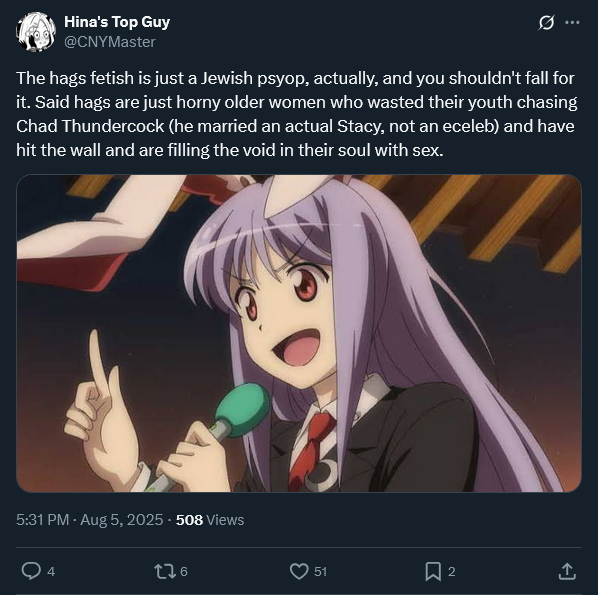Click the reply count 4
The width and height of the screenshot is (598, 595).
coord(51,571)
